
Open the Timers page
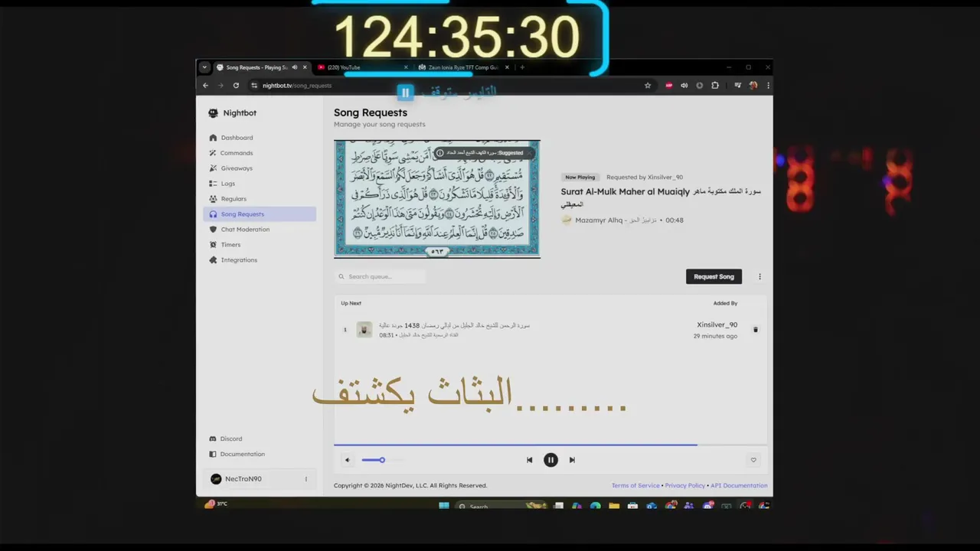[260, 245]
